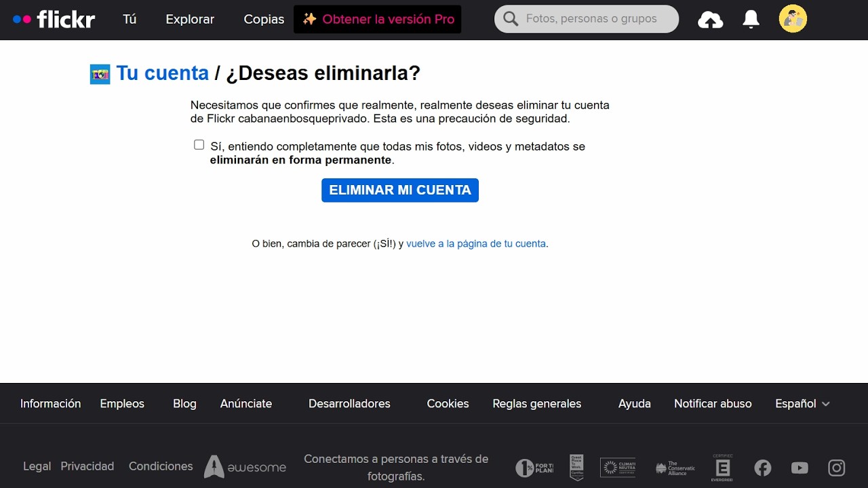Open the Información footer link
Image resolution: width=868 pixels, height=488 pixels.
click(x=50, y=404)
